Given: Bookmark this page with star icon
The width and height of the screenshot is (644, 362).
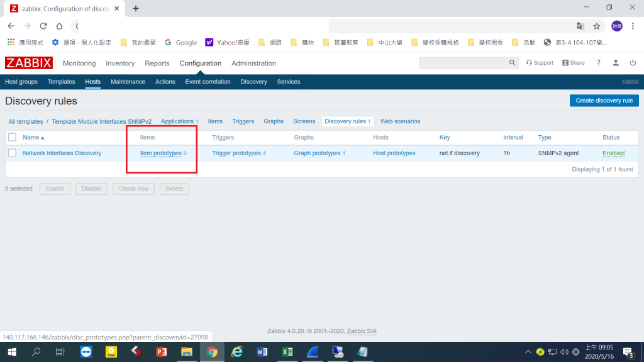Looking at the screenshot, I should [597, 26].
